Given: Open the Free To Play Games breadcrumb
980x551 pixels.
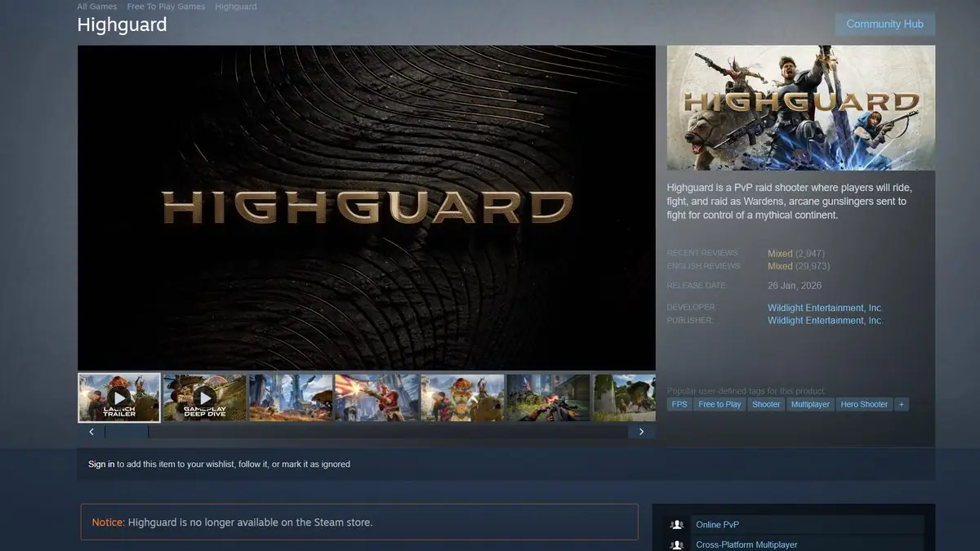Looking at the screenshot, I should 166,7.
